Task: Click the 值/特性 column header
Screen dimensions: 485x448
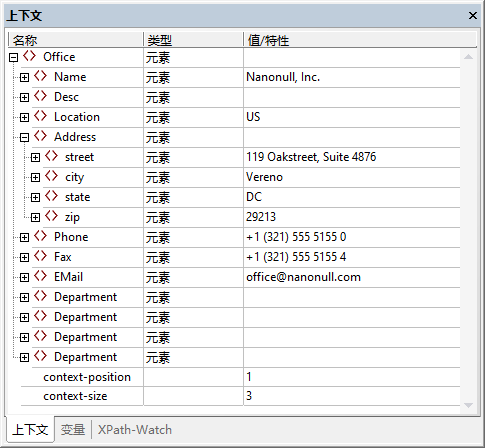Action: click(x=360, y=40)
